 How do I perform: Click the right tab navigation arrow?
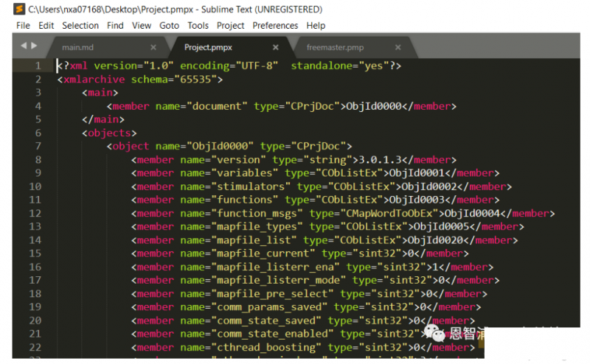coord(33,46)
